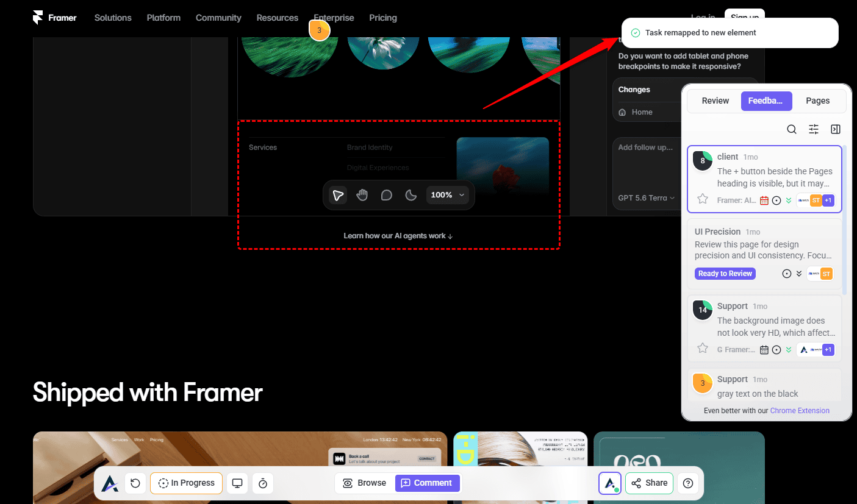The height and width of the screenshot is (504, 857).
Task: Open the Support gray text feedback card
Action: 764,385
